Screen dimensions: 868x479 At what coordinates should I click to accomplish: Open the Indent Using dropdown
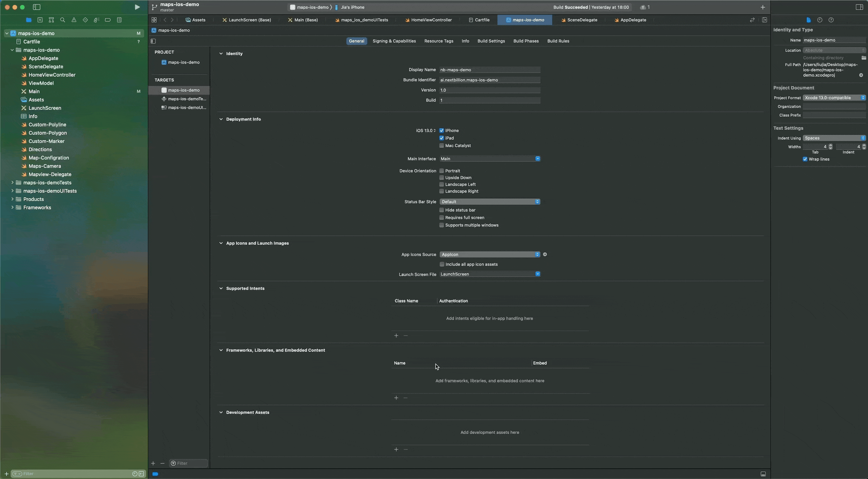tap(834, 138)
